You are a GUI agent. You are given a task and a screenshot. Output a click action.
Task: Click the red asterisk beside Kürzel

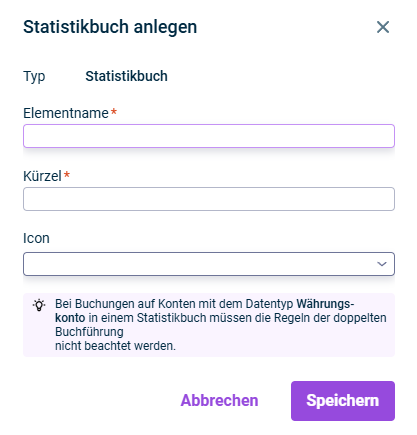[67, 174]
